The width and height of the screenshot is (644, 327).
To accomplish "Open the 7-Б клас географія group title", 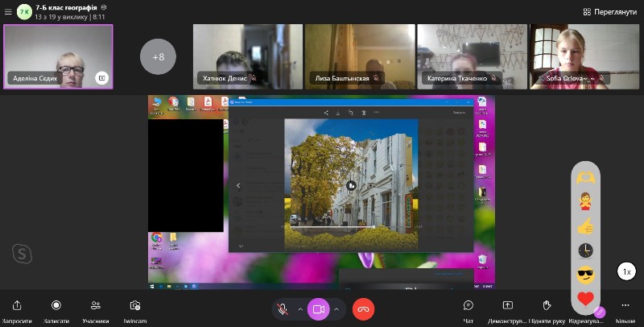I will (64, 6).
